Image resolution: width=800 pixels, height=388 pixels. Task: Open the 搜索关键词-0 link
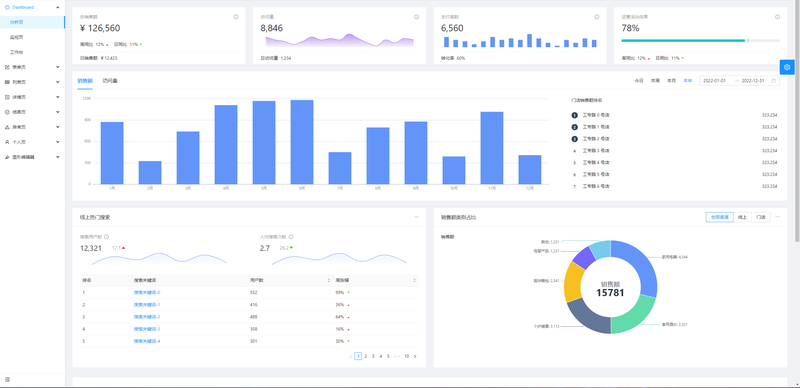tap(147, 293)
